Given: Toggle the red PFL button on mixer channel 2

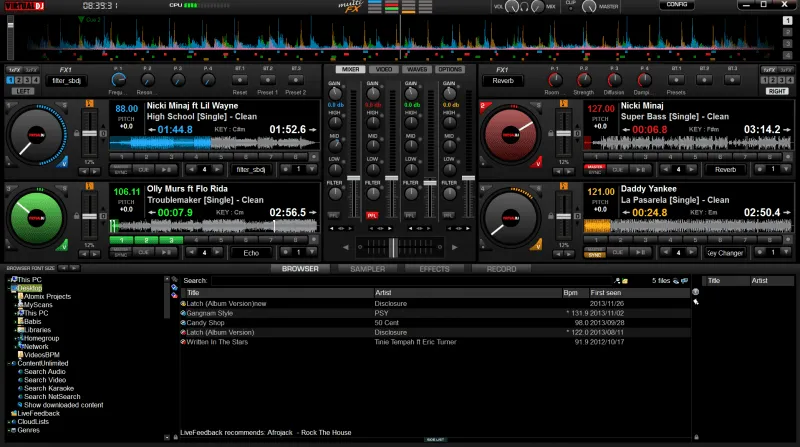Looking at the screenshot, I should click(x=372, y=216).
